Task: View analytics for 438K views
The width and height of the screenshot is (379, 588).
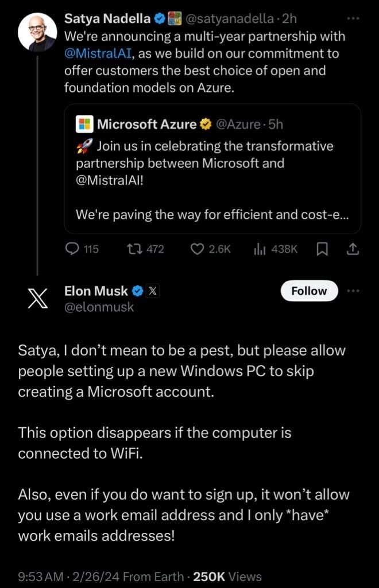Action: tap(258, 249)
